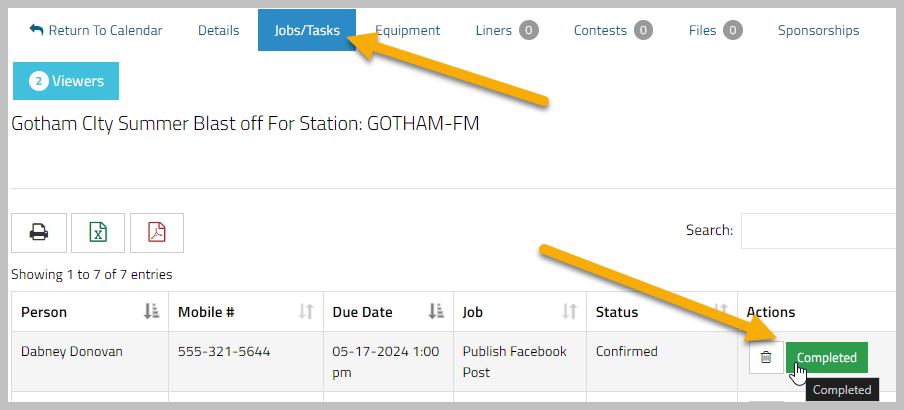Focus the Search input field
Image resolution: width=904 pixels, height=410 pixels.
click(822, 231)
